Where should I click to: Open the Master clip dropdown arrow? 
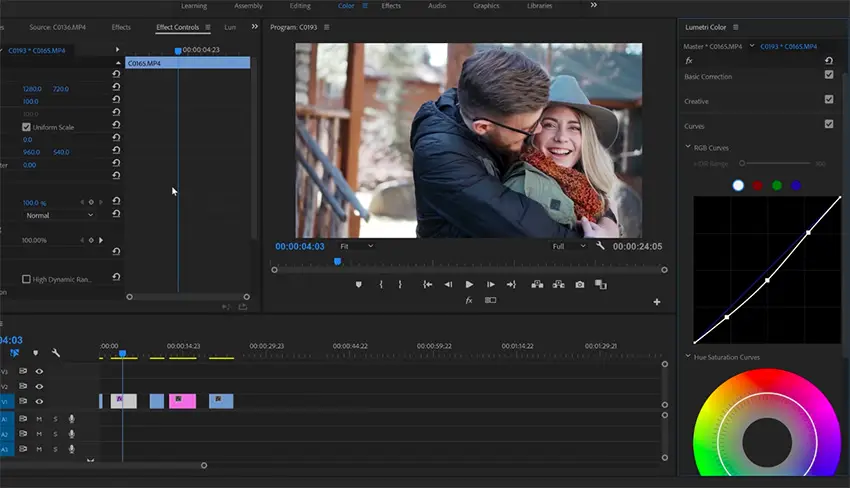point(752,46)
